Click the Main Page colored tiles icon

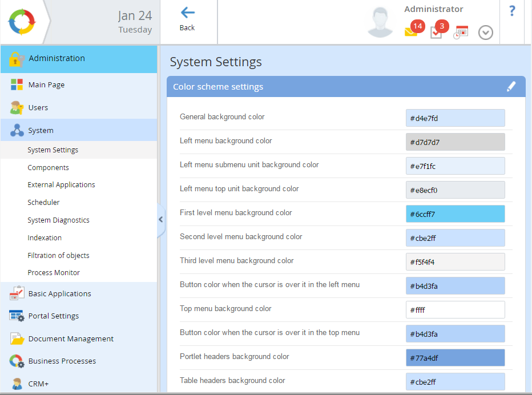pos(17,84)
